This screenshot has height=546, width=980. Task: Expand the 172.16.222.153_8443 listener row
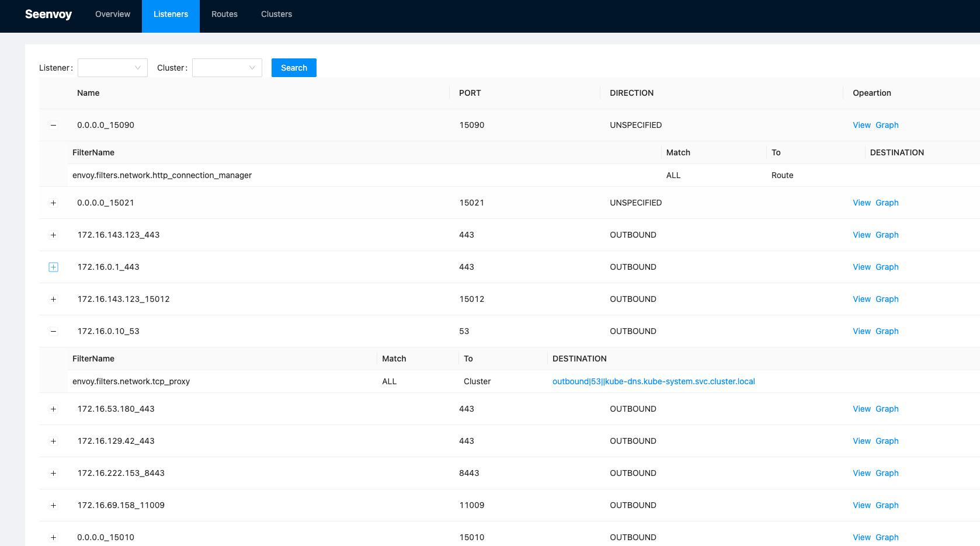[x=53, y=473]
